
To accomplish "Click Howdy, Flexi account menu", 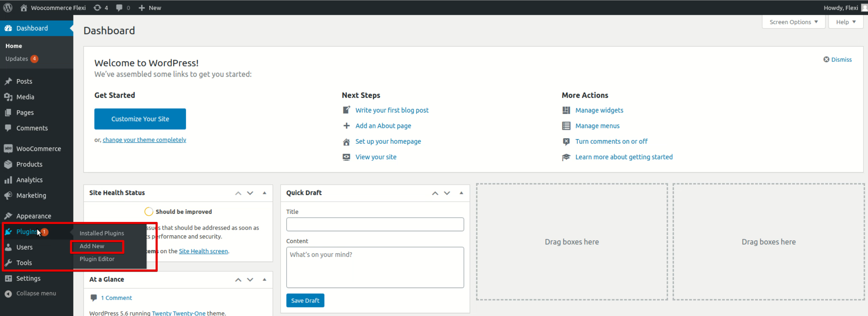I will click(x=846, y=7).
